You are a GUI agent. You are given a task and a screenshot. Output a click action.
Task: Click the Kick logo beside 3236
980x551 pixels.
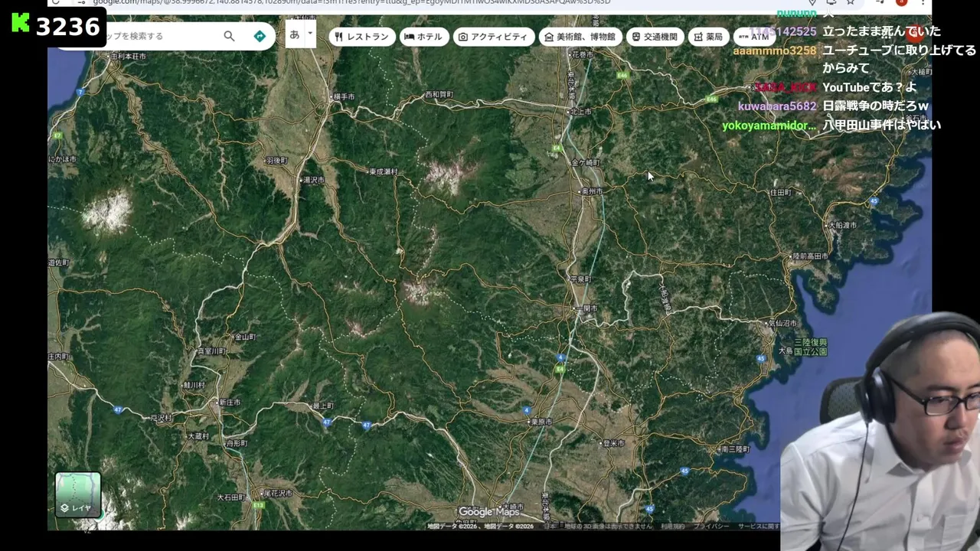(x=20, y=23)
